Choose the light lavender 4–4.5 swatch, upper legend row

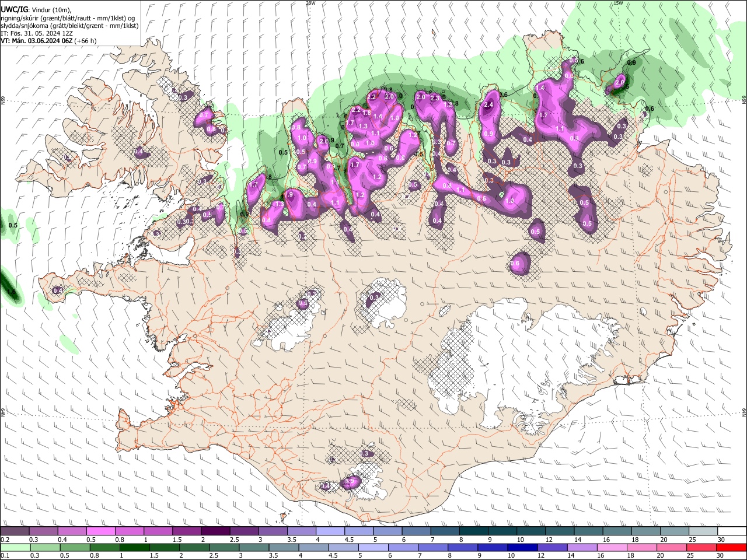point(330,531)
